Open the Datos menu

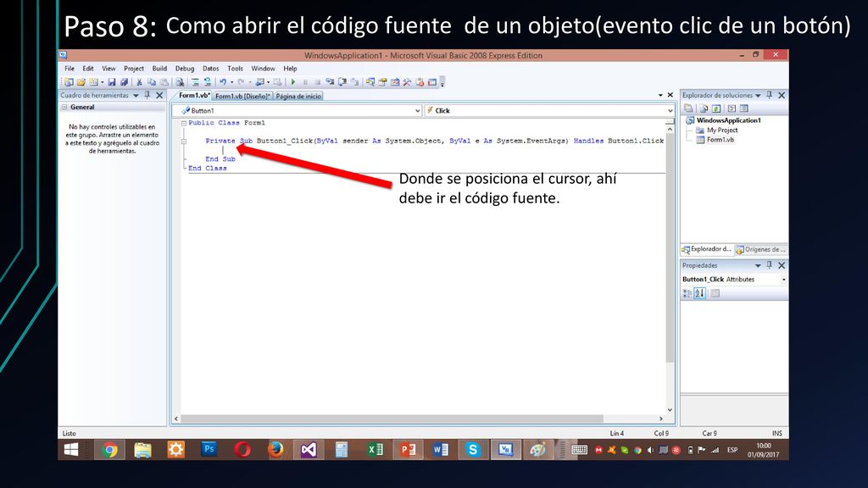[x=210, y=69]
